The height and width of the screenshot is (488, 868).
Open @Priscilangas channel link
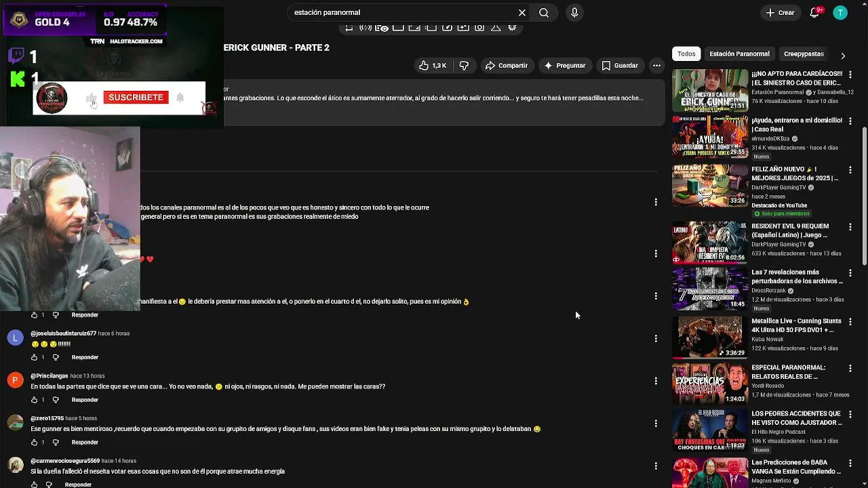49,375
